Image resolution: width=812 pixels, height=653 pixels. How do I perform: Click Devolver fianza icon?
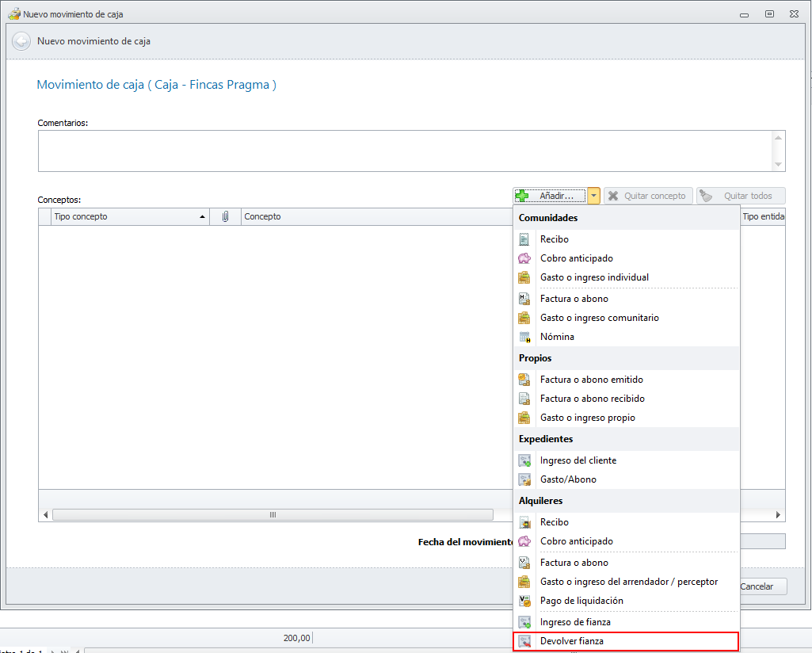(x=524, y=641)
